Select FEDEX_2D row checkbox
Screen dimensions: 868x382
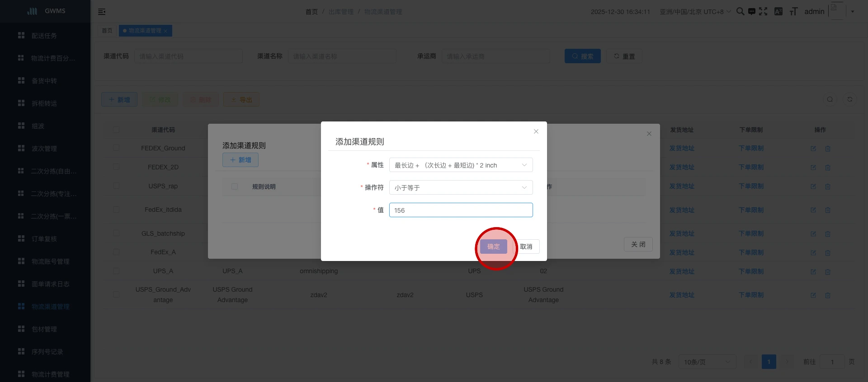[116, 167]
